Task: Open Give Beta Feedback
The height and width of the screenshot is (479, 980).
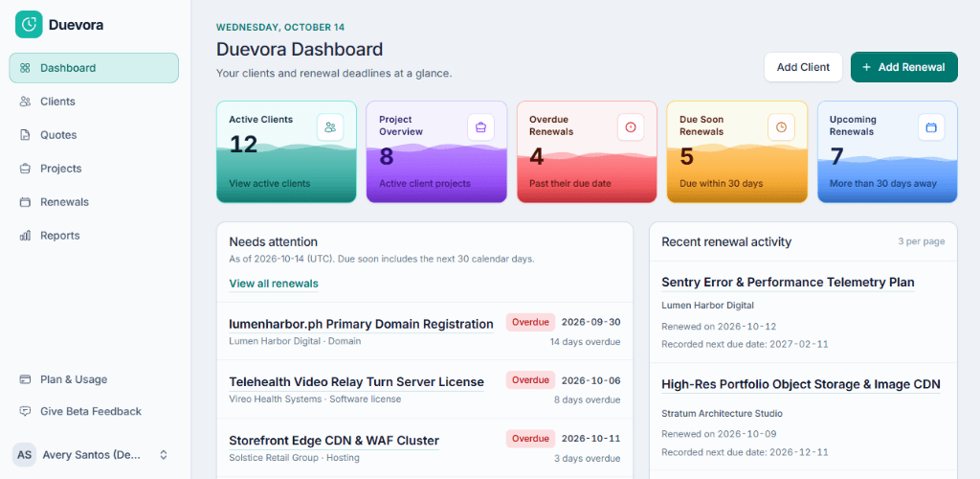Action: [94, 412]
